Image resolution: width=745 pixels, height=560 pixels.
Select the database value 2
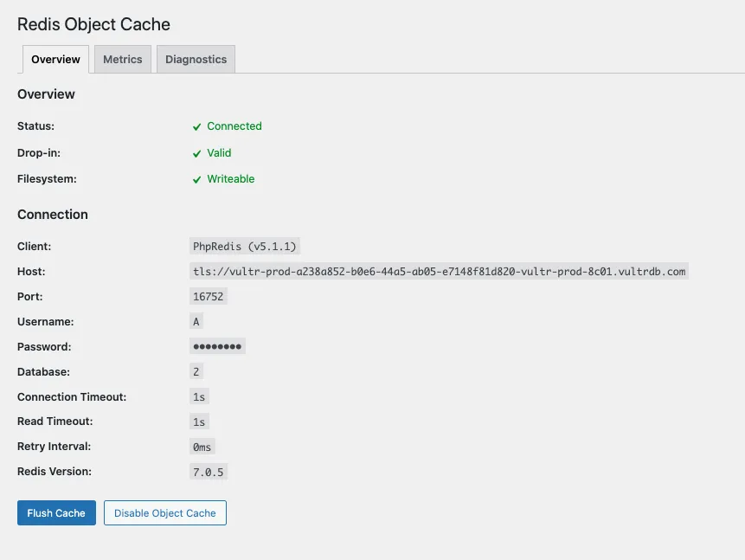click(196, 372)
